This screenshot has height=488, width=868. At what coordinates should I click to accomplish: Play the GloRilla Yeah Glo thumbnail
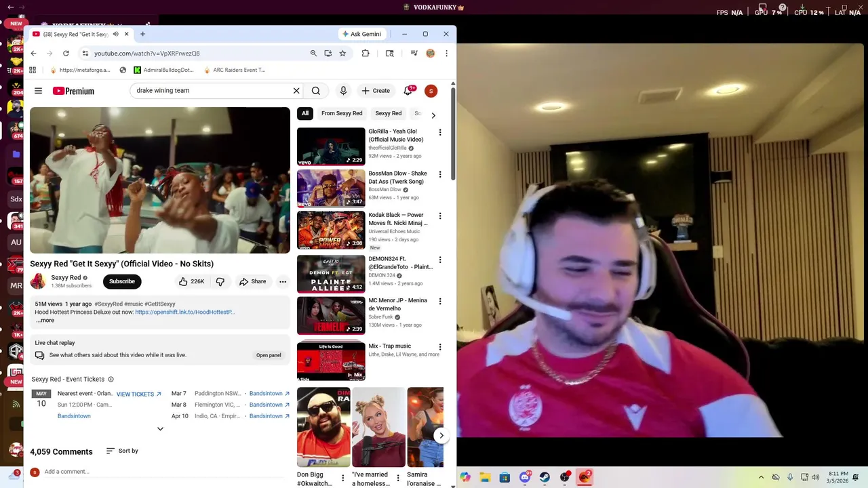point(331,146)
